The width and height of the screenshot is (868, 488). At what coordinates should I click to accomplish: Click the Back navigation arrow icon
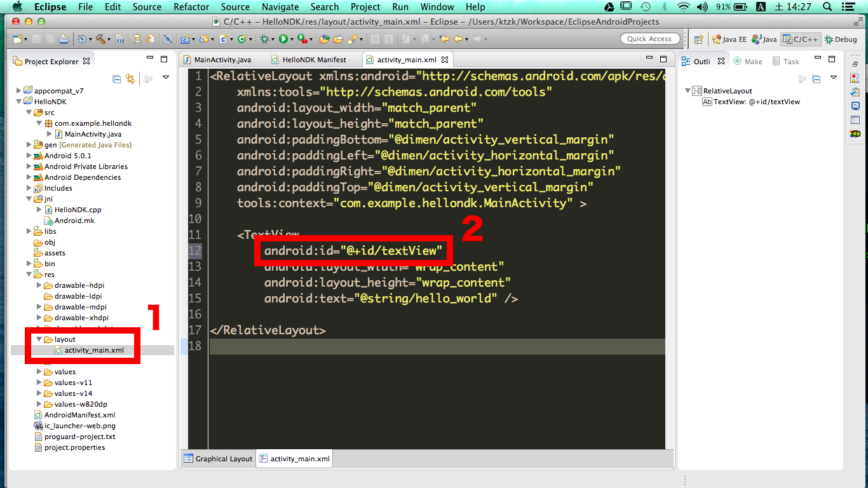coord(458,39)
